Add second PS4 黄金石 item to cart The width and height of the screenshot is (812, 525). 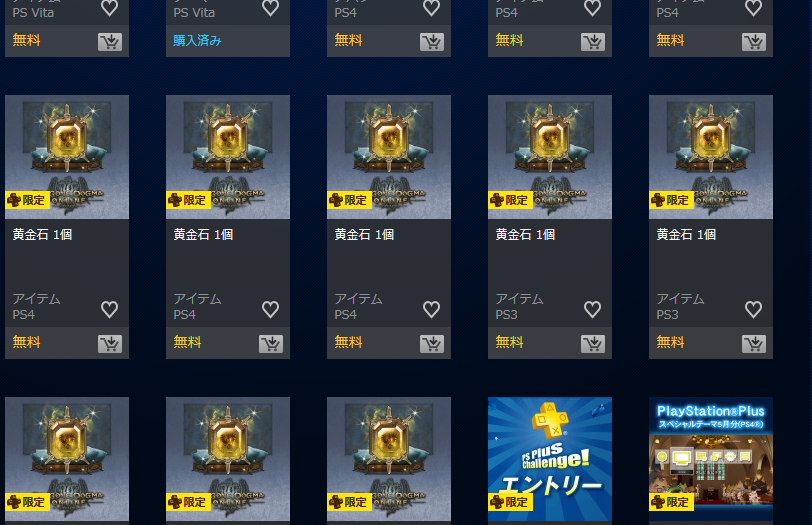pos(271,344)
